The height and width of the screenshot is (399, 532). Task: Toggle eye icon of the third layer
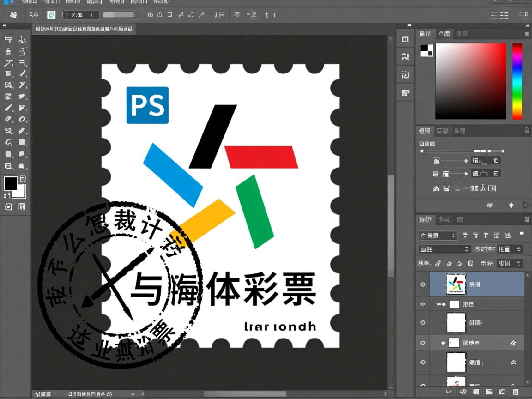click(x=423, y=323)
